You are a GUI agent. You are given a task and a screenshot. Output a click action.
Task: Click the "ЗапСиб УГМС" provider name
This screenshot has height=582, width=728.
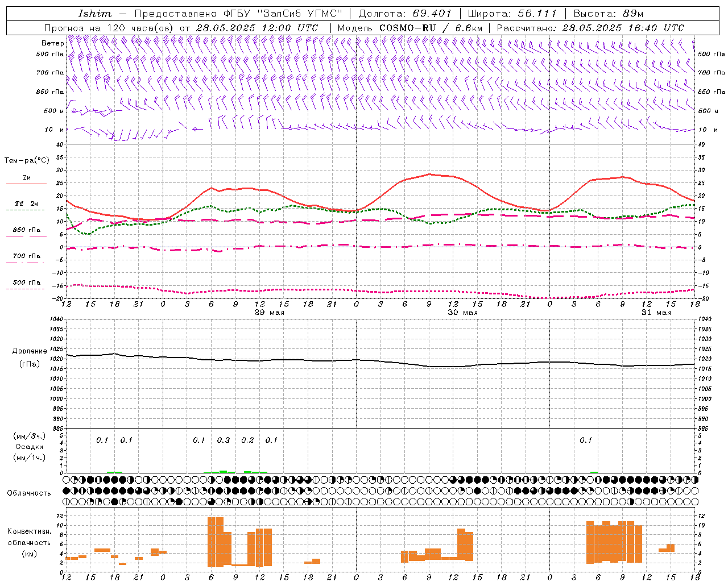300,14
